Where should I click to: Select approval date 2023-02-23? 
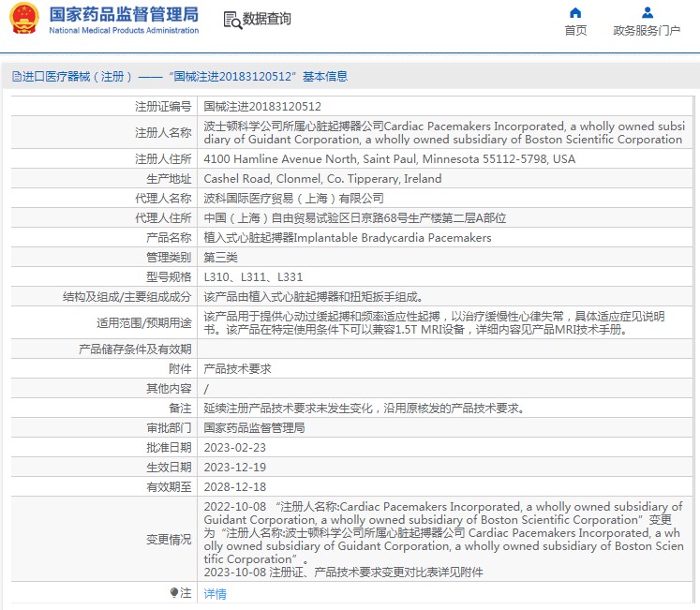click(x=235, y=448)
